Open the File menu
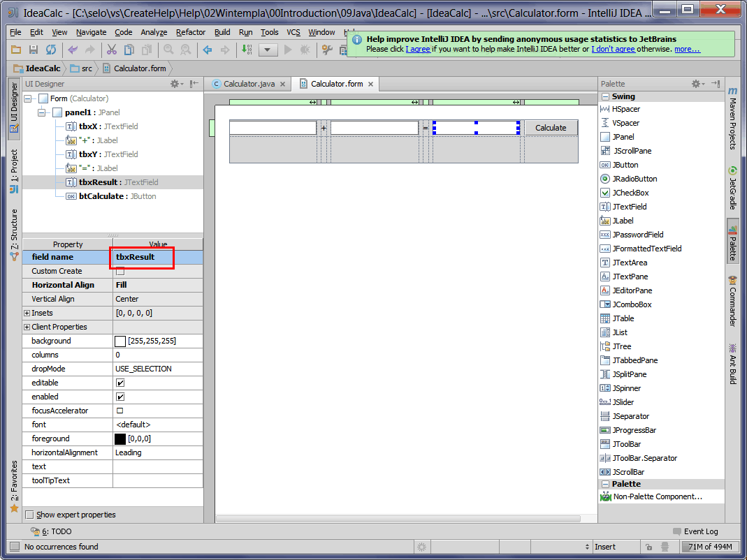Image resolution: width=747 pixels, height=560 pixels. [15, 32]
